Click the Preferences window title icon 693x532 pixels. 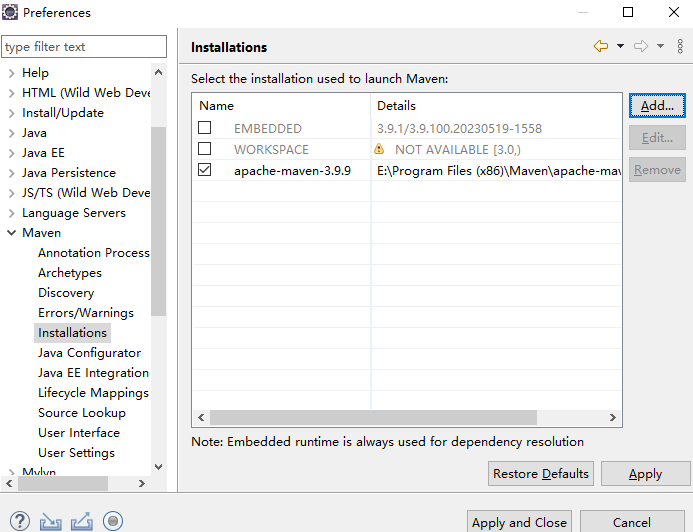(10, 12)
